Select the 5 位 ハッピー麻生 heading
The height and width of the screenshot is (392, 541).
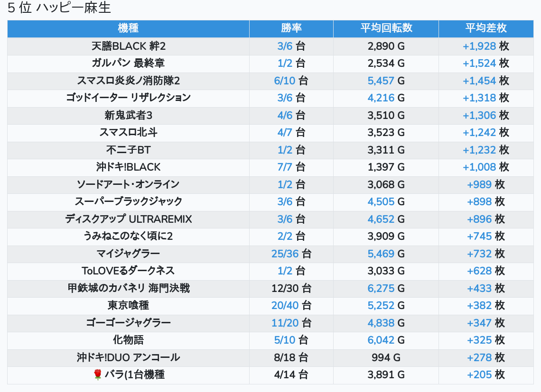pos(59,8)
